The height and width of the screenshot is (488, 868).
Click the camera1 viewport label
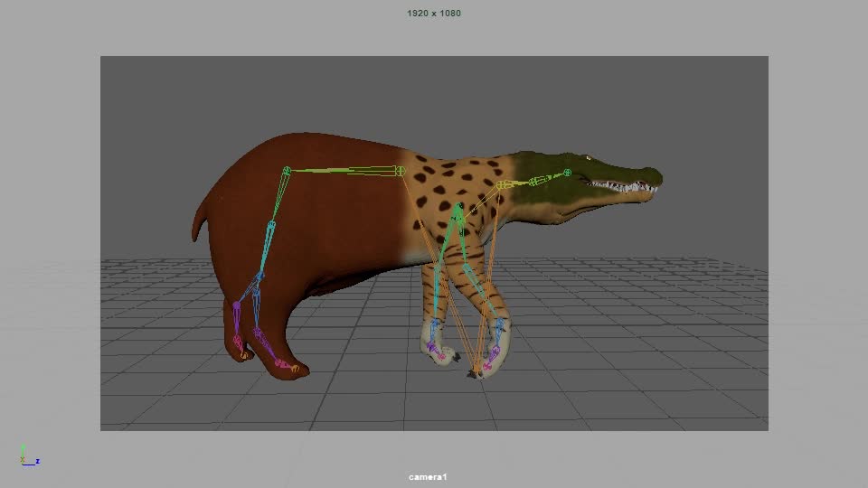click(x=428, y=476)
